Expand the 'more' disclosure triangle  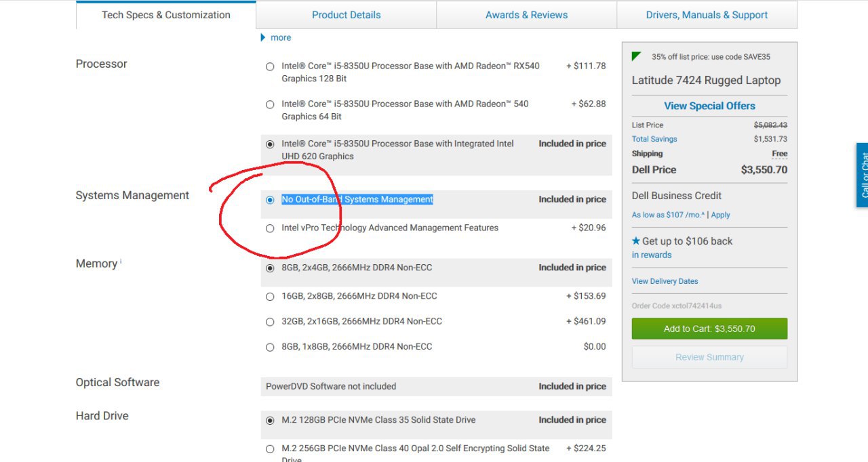[x=263, y=37]
